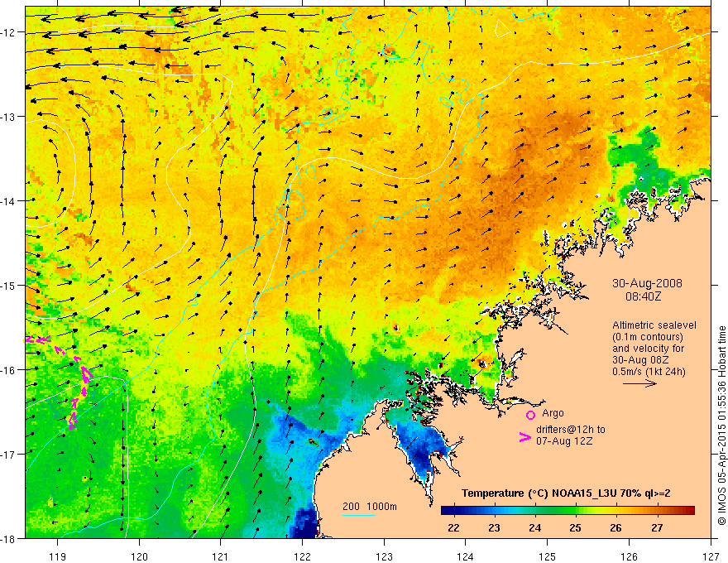Image resolution: width=728 pixels, height=563 pixels.
Task: Click the '0.5m/s (1kt 24h)' scale text
Action: point(649,372)
